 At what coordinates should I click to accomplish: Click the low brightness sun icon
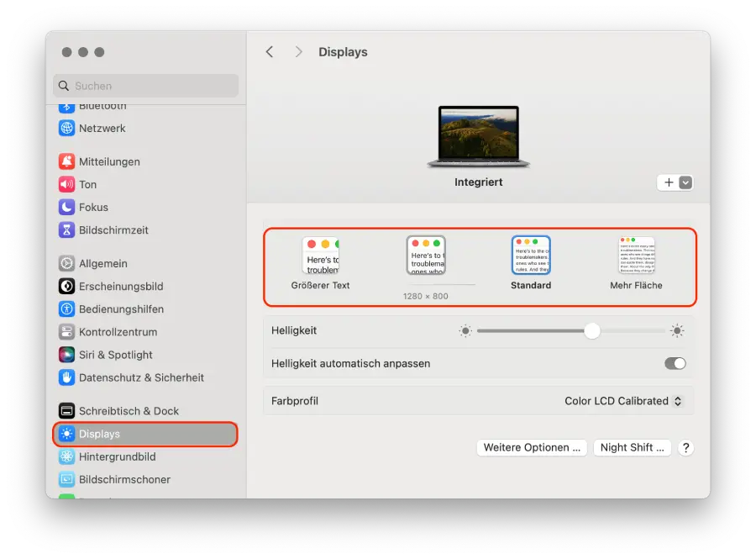(465, 331)
